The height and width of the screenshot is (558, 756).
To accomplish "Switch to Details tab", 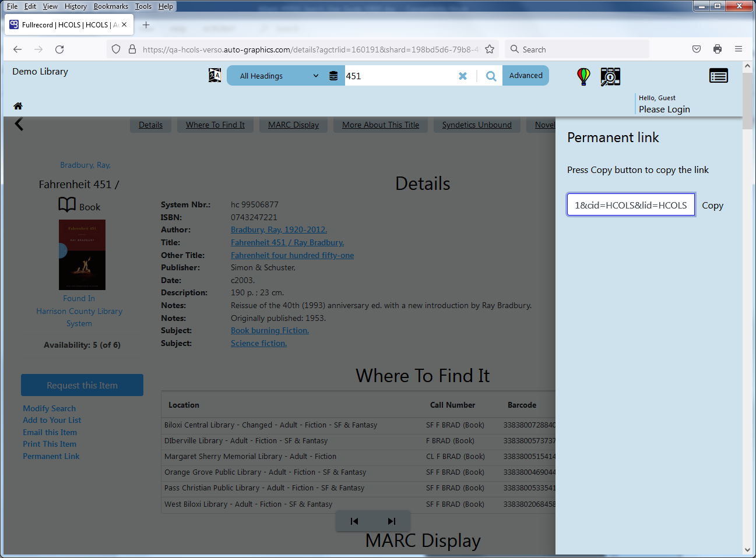I will (150, 125).
